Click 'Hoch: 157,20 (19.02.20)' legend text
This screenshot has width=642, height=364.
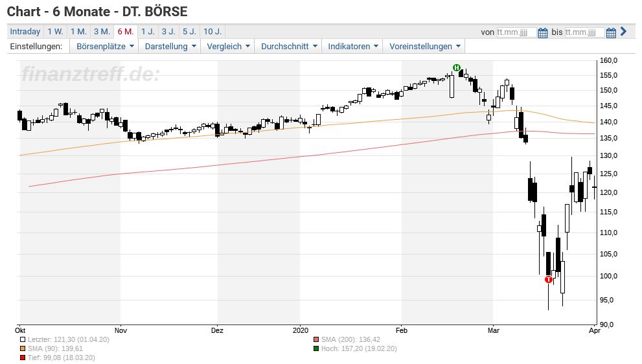tap(359, 349)
